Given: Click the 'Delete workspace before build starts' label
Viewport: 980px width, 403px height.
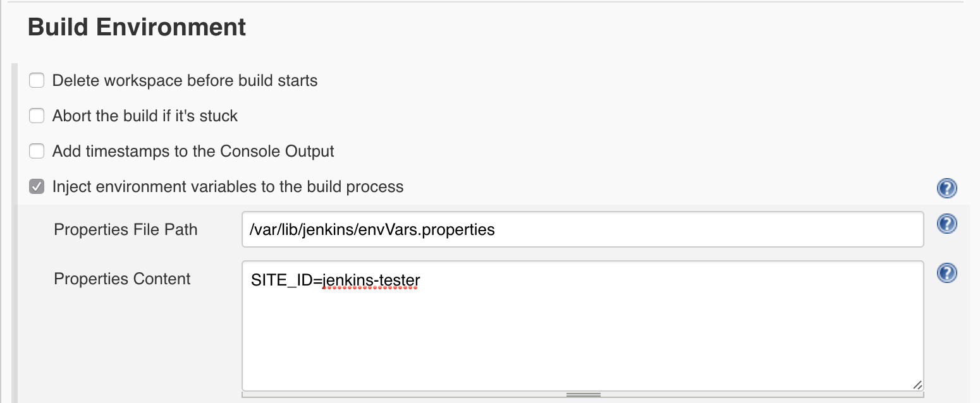Looking at the screenshot, I should tap(185, 81).
